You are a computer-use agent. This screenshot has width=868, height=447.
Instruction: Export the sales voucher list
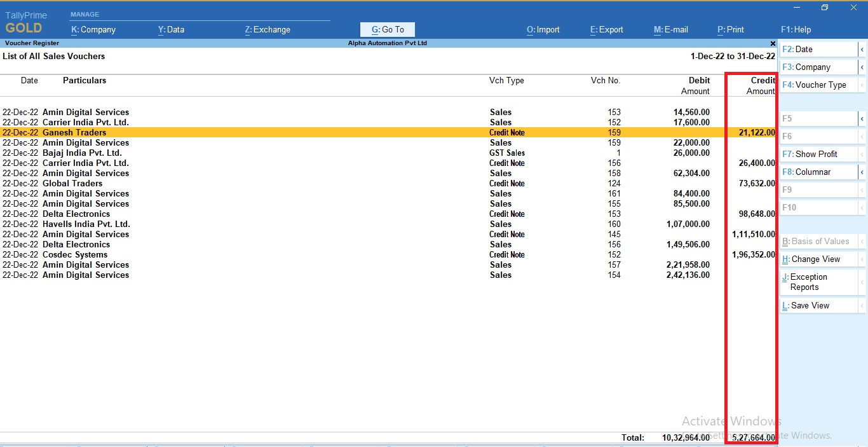pos(606,29)
